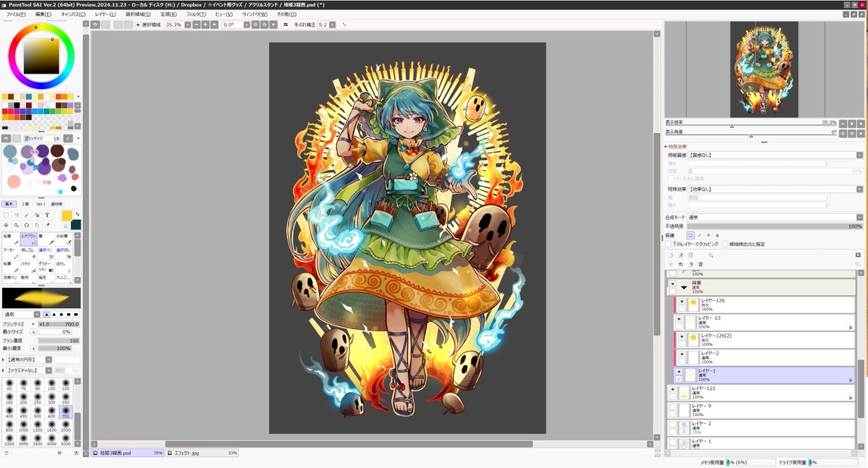Screen dimensions: 868x468
Task: Select the Rotate view tool
Action: click(x=27, y=225)
